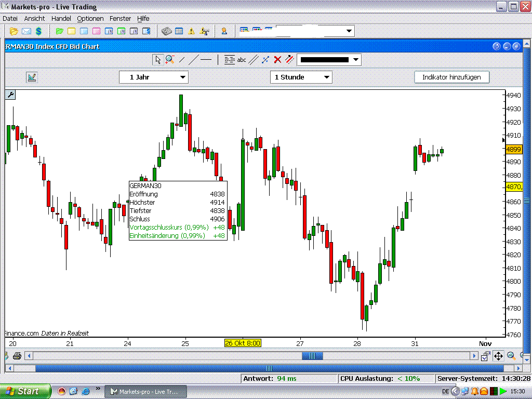This screenshot has height=399, width=532.
Task: Click the DE language indicator in tray
Action: click(445, 392)
